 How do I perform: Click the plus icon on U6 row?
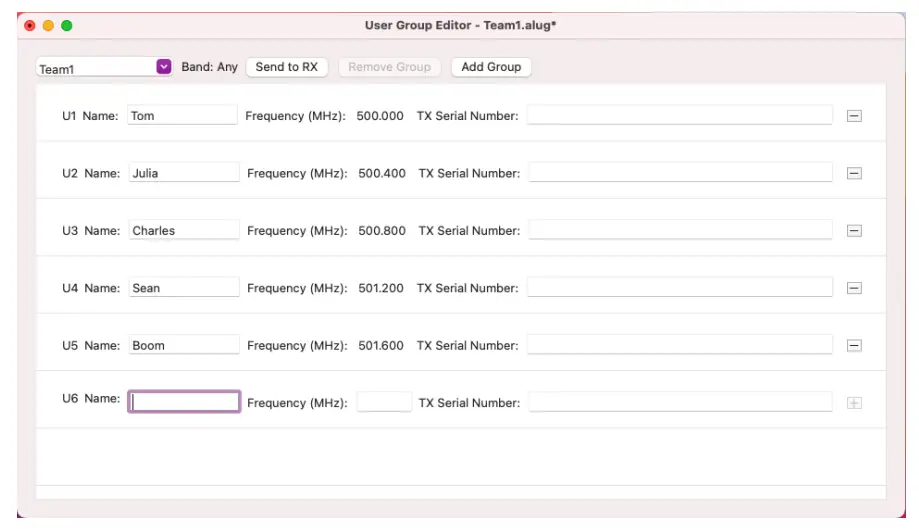(854, 403)
